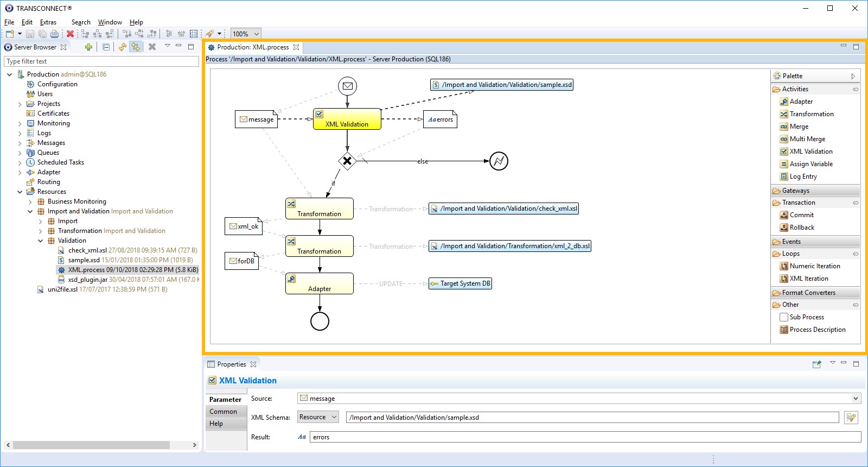This screenshot has width=868, height=467.
Task: Click the Align Top toolbar icon
Action: pyautogui.click(x=127, y=34)
